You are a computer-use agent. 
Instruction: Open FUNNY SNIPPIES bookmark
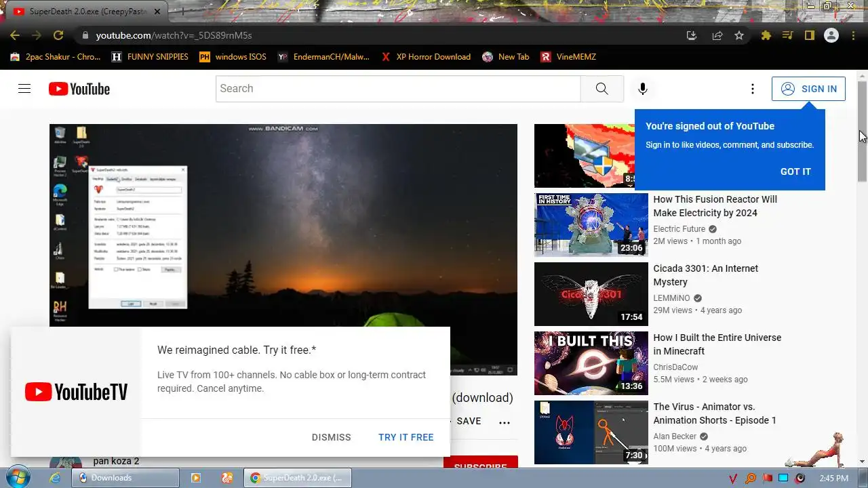[x=150, y=57]
